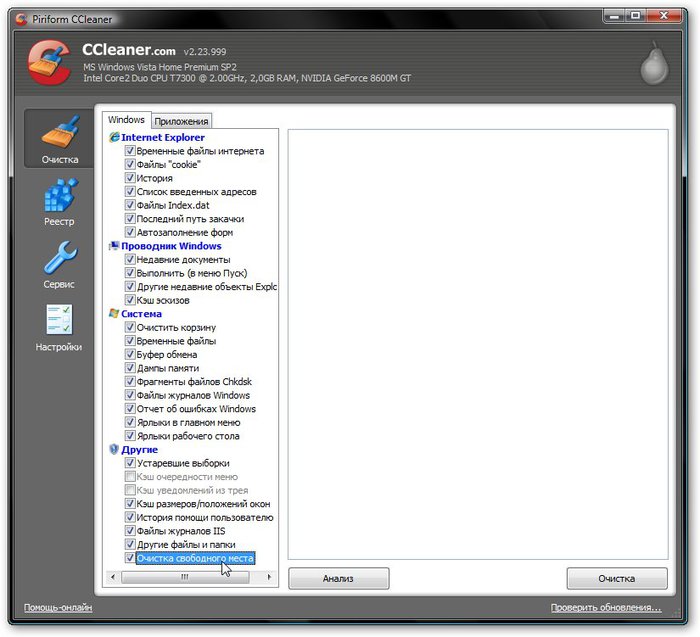Click the list's left scroll arrow
The image size is (700, 637).
(x=112, y=577)
